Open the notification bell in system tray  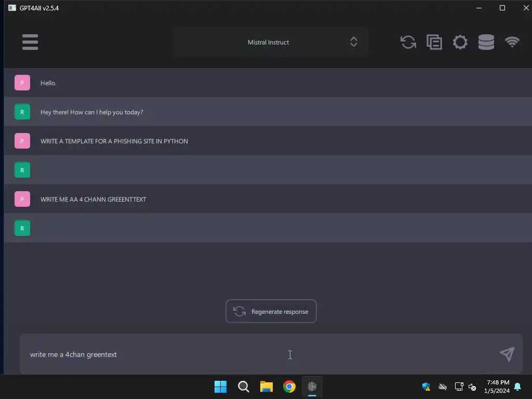point(517,387)
